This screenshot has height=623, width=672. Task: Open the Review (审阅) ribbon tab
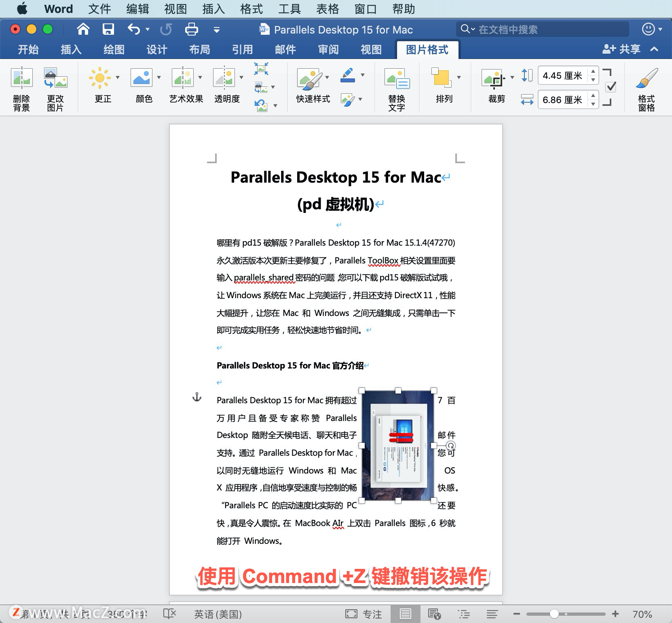[328, 49]
